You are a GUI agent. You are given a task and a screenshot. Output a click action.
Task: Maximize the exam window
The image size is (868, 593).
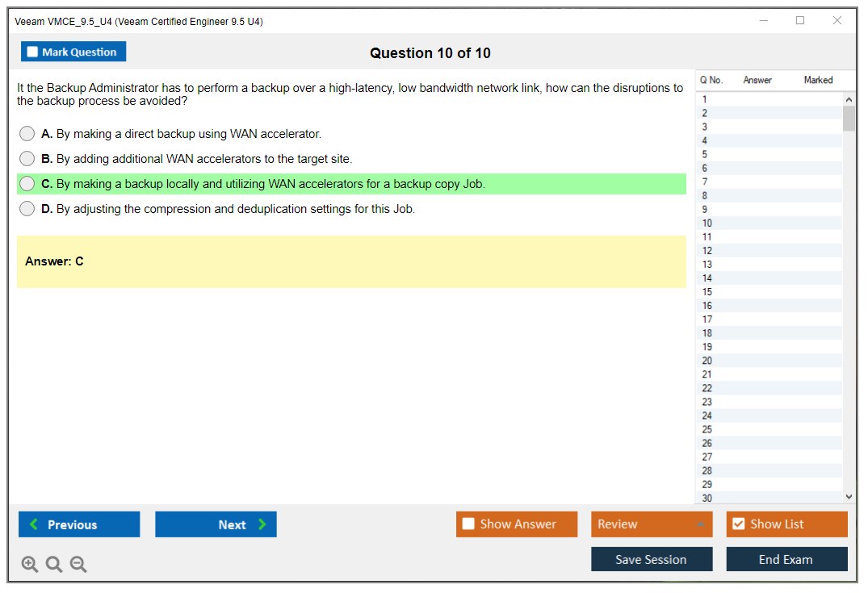click(x=799, y=21)
